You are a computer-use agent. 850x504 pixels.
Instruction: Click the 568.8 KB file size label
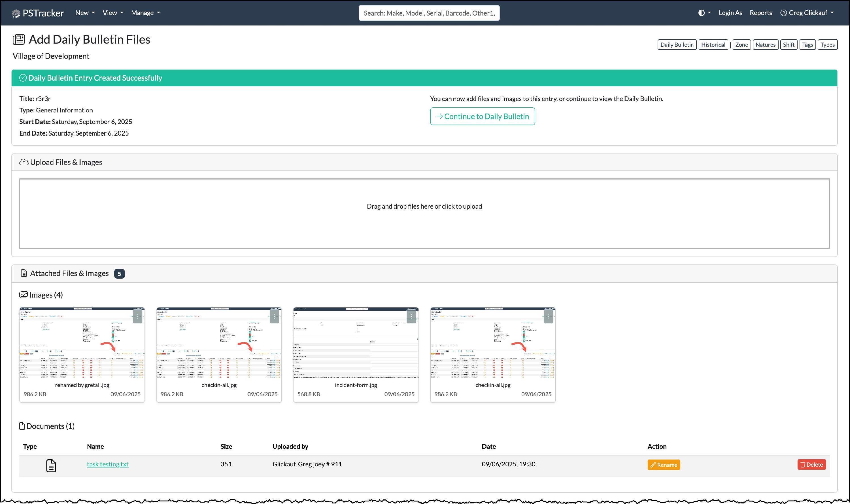pyautogui.click(x=309, y=394)
